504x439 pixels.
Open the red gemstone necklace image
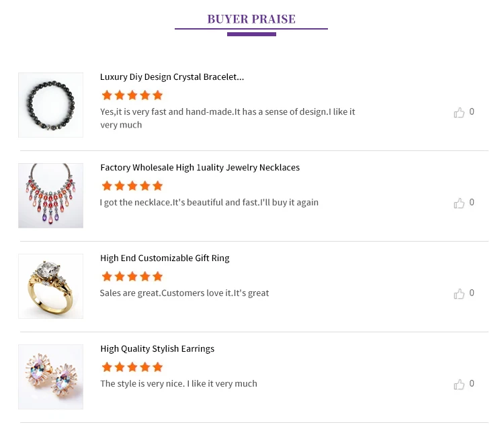[51, 196]
